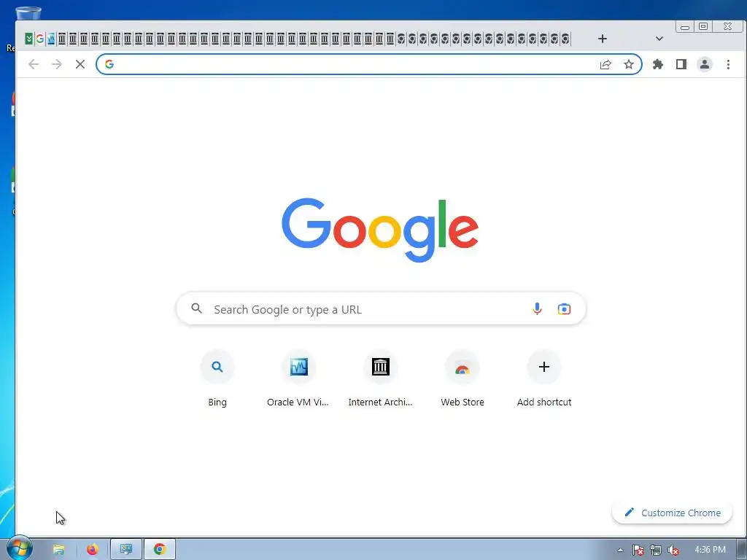Open the Chrome three-dot menu
747x560 pixels.
coord(728,64)
